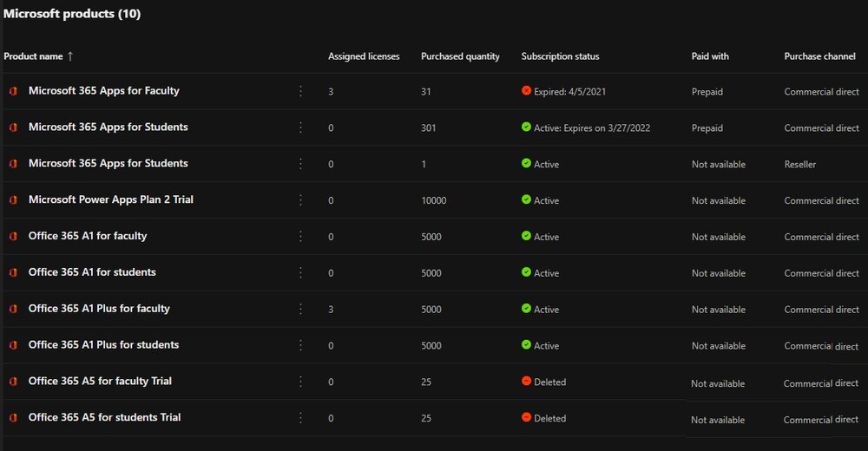Click assigned licenses 3 in A1 Plus faculty row
This screenshot has height=451, width=868.
[x=331, y=310]
